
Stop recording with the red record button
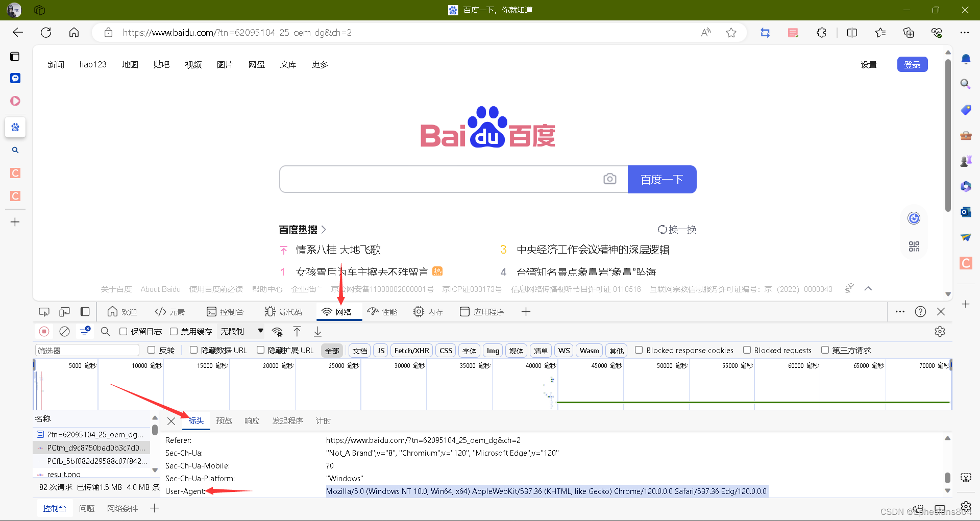coord(44,331)
